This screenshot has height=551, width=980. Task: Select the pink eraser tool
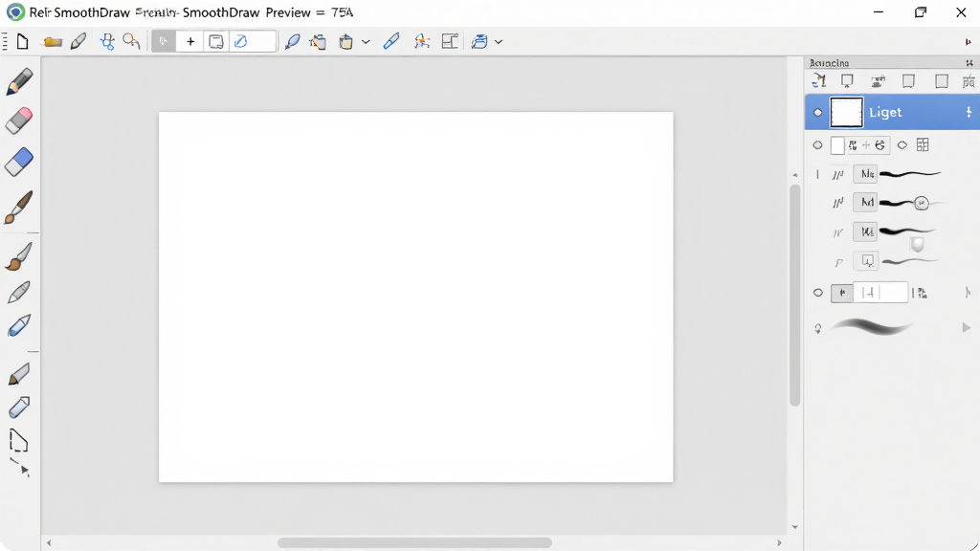point(19,121)
